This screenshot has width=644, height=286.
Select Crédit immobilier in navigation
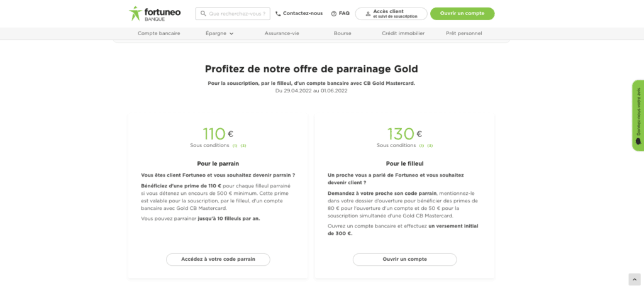[x=403, y=33]
